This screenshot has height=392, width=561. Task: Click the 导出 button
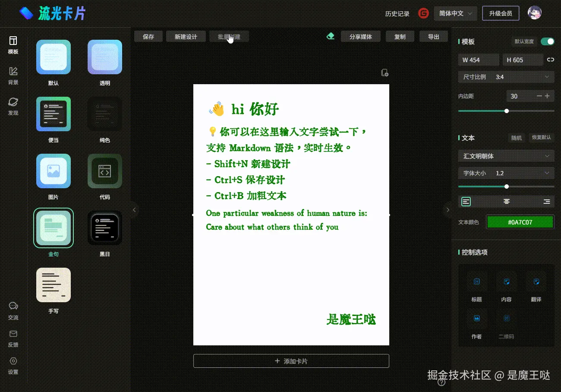point(434,37)
